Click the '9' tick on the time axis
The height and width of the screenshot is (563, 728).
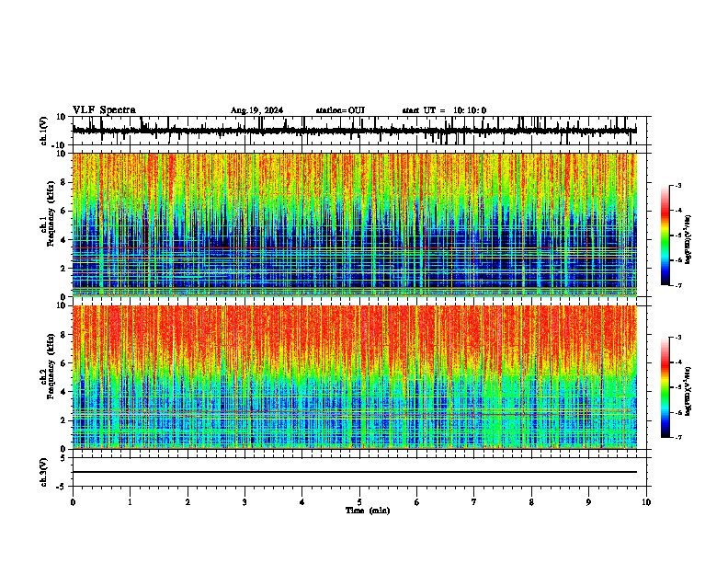(x=588, y=502)
